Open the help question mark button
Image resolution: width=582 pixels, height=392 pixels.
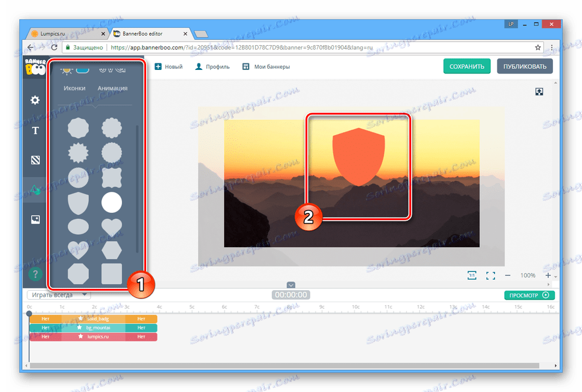tap(35, 274)
